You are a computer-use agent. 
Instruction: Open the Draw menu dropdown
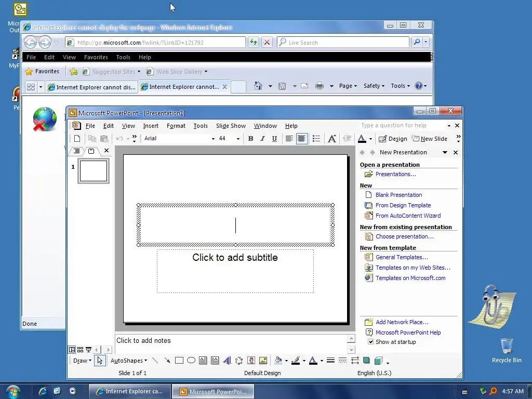coord(82,361)
